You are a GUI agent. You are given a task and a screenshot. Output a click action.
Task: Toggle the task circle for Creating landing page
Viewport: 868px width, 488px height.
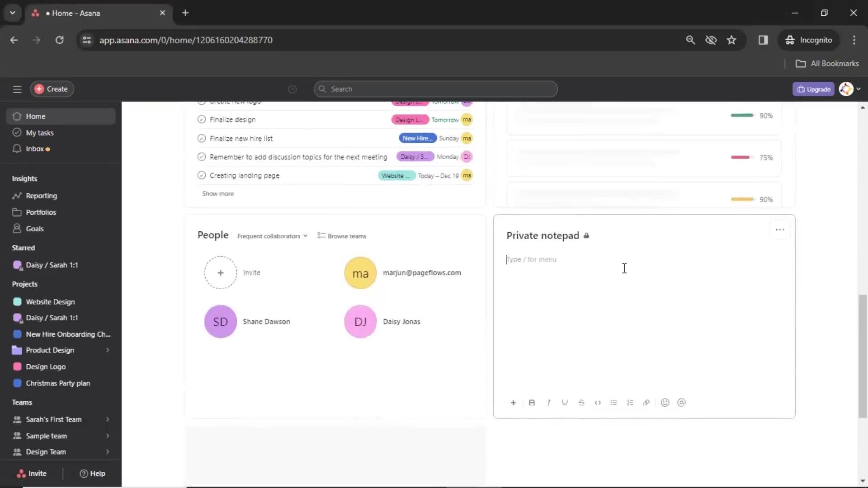[x=201, y=175]
